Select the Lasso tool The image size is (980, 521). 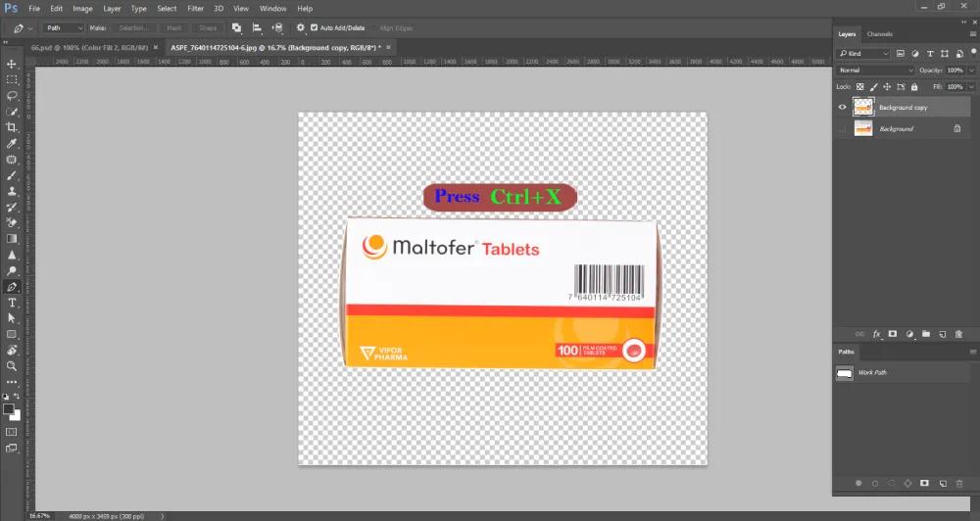tap(11, 96)
